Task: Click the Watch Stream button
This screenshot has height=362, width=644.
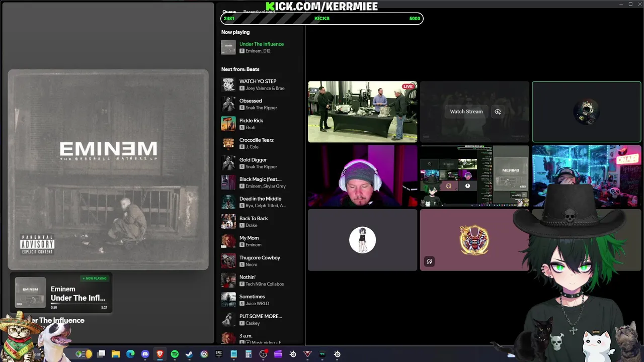Action: point(466,112)
